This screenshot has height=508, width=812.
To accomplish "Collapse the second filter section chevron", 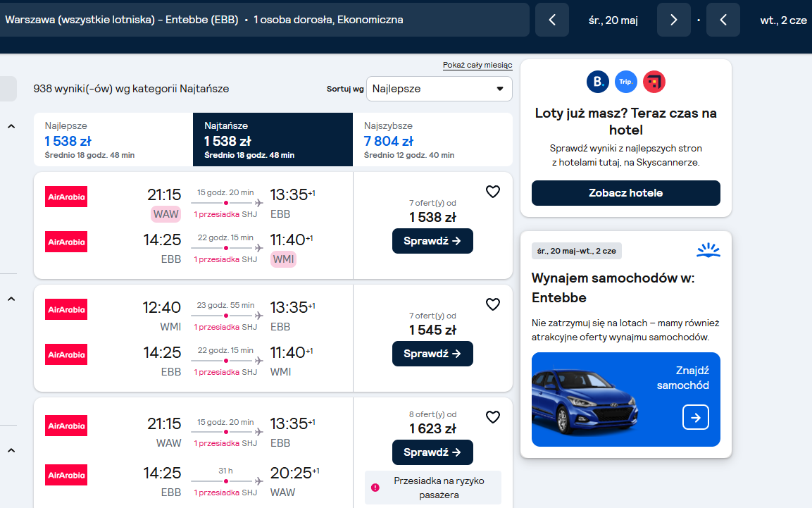I will pos(11,299).
